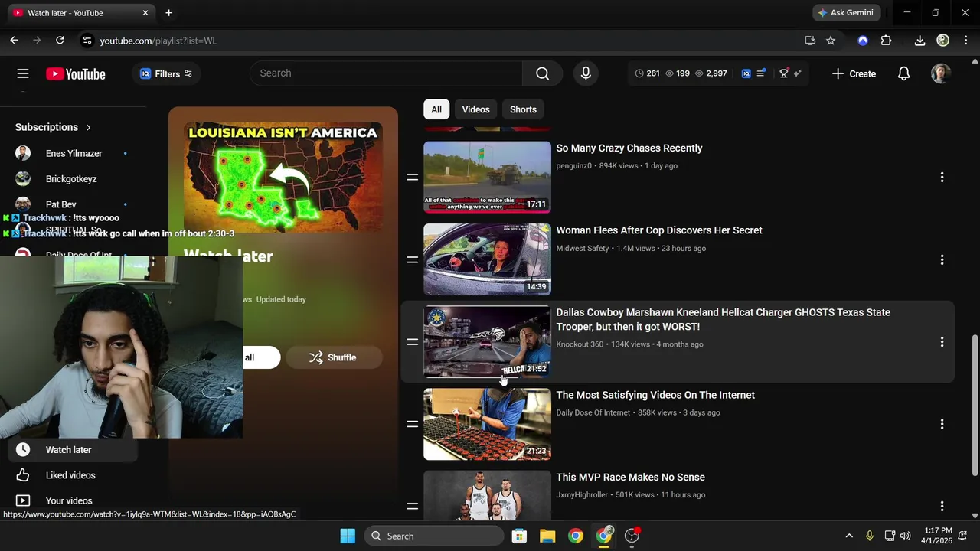Open the Chrome downloads icon
This screenshot has width=980, height=551.
[x=920, y=41]
